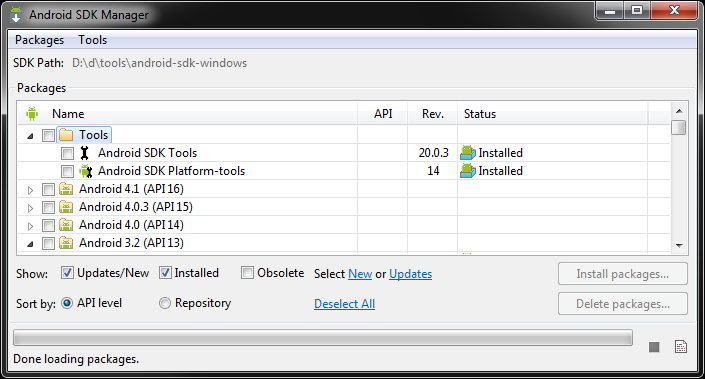Select the Android 4.0.3 (API 15) row label
The height and width of the screenshot is (379, 705).
[x=136, y=207]
